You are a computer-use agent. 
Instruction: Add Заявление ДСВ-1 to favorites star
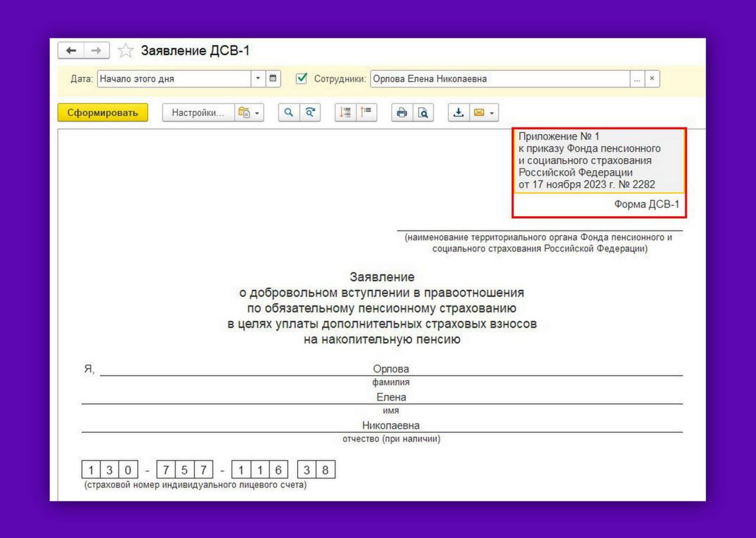point(125,51)
